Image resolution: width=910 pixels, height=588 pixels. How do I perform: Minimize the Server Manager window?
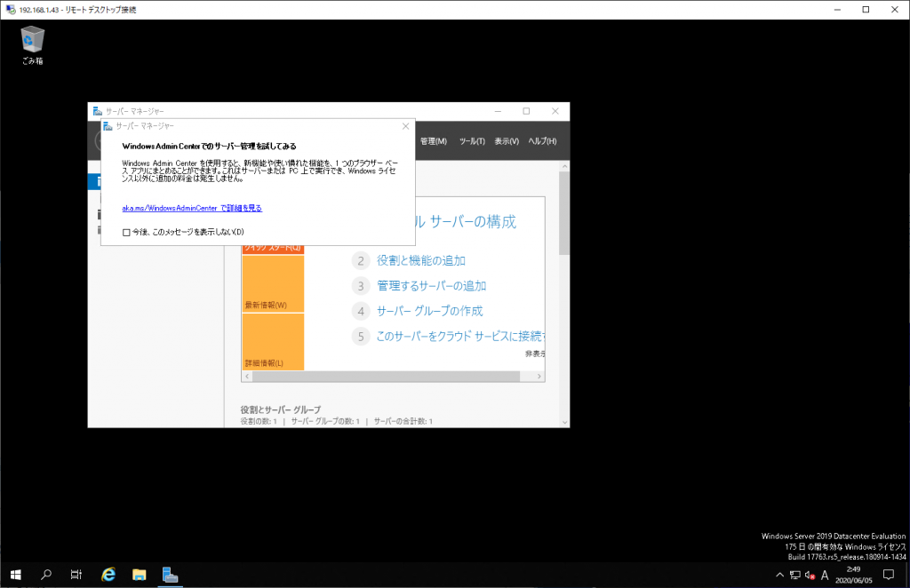pyautogui.click(x=498, y=111)
